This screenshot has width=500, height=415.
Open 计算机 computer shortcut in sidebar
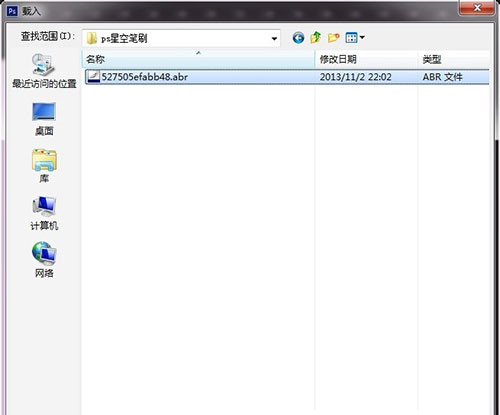point(44,213)
